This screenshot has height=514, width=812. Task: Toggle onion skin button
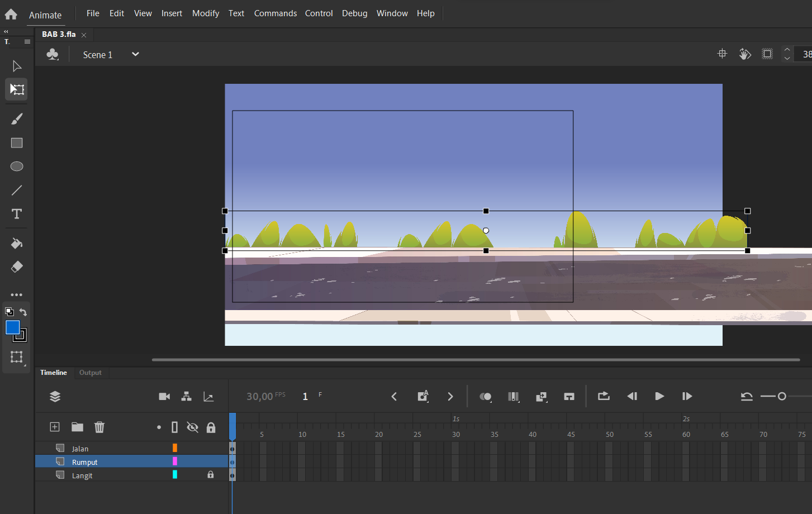coord(486,397)
